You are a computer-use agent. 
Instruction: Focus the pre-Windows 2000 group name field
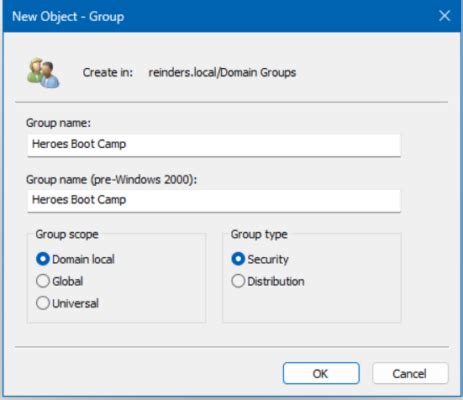click(214, 200)
